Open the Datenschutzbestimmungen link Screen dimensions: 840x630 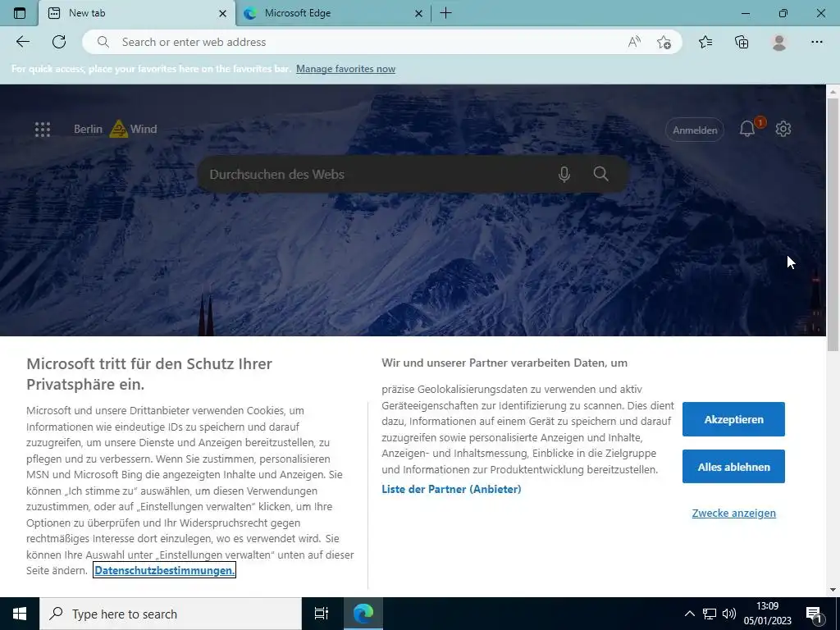click(x=164, y=571)
